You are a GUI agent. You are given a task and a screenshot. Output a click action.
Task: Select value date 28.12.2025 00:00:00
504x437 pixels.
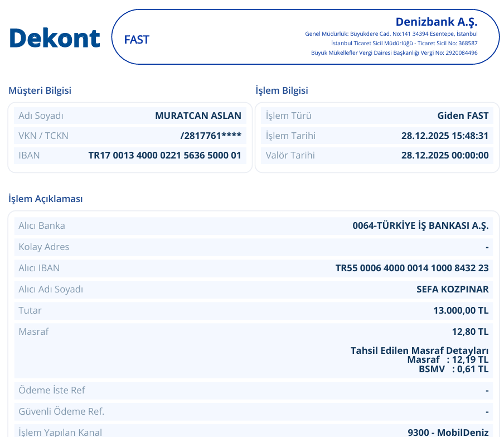click(x=445, y=155)
